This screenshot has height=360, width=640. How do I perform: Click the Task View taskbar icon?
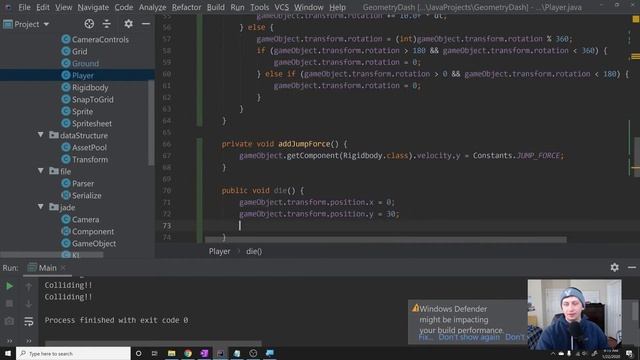pos(154,353)
